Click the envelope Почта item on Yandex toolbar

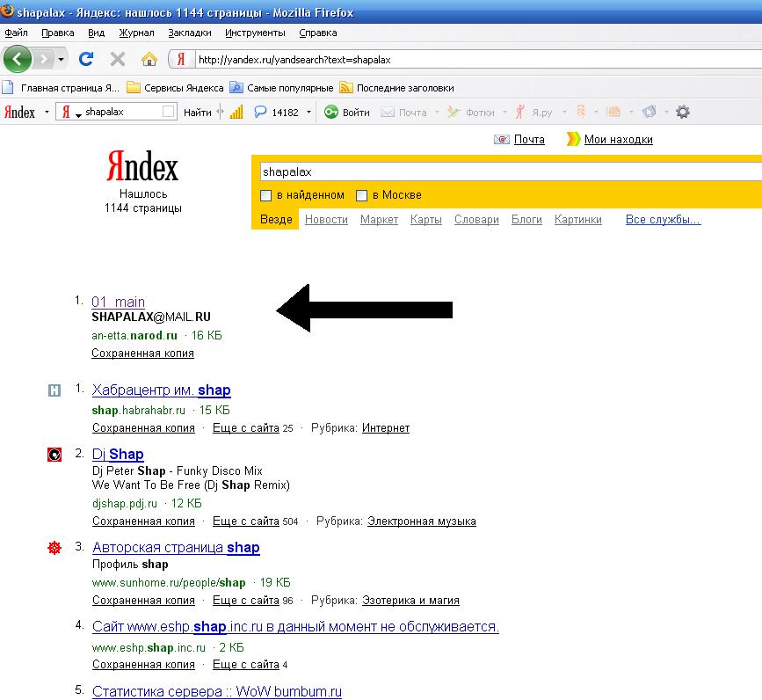pyautogui.click(x=403, y=113)
